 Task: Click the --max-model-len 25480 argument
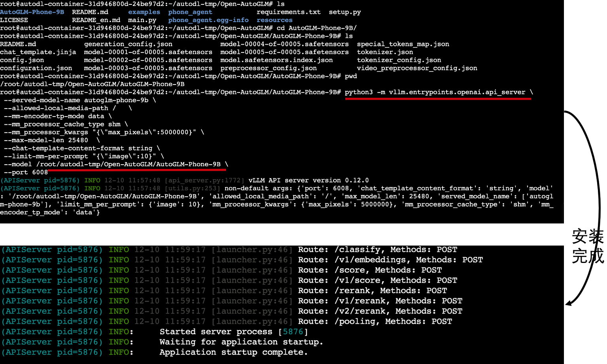[x=46, y=140]
